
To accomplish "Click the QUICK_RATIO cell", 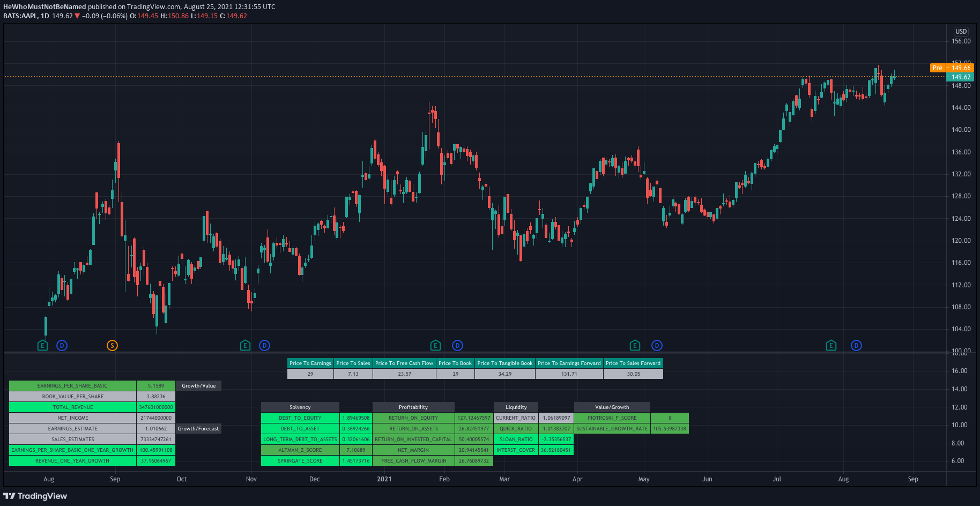I will click(516, 429).
